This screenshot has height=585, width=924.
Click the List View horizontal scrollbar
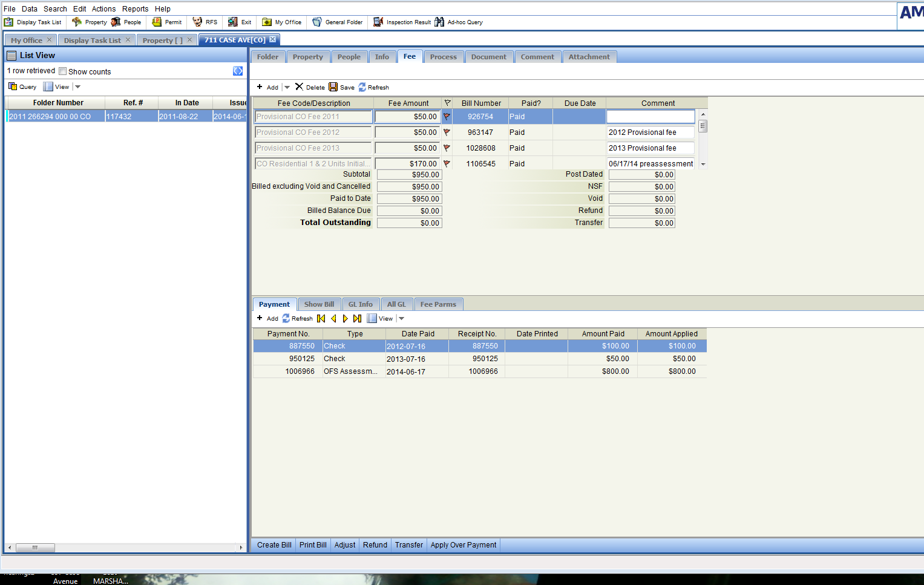coord(35,547)
